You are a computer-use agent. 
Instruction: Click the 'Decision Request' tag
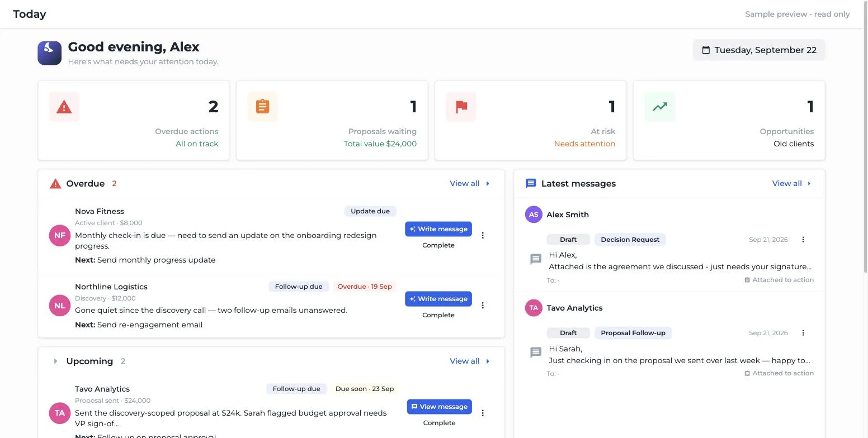630,240
